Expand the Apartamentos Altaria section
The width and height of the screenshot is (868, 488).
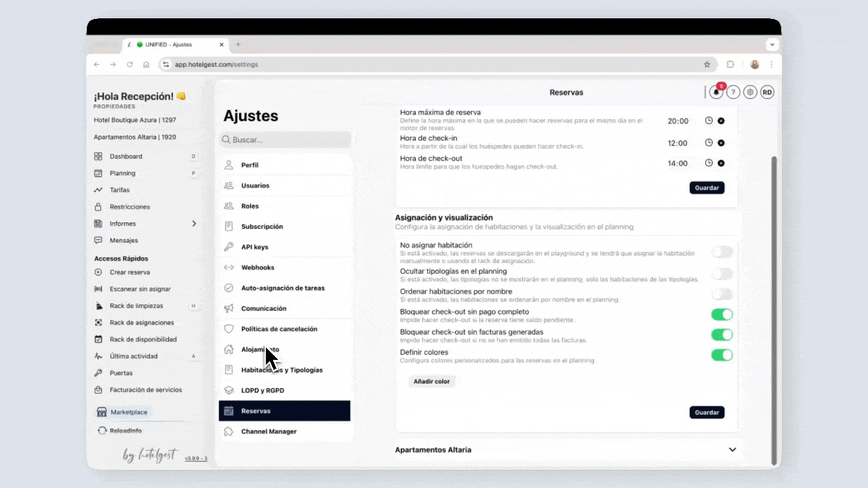(732, 450)
